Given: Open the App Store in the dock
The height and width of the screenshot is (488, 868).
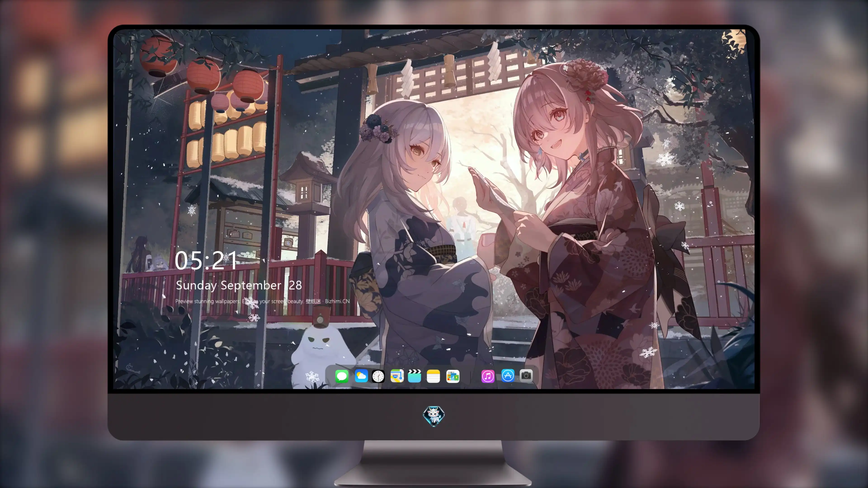Looking at the screenshot, I should (x=508, y=375).
